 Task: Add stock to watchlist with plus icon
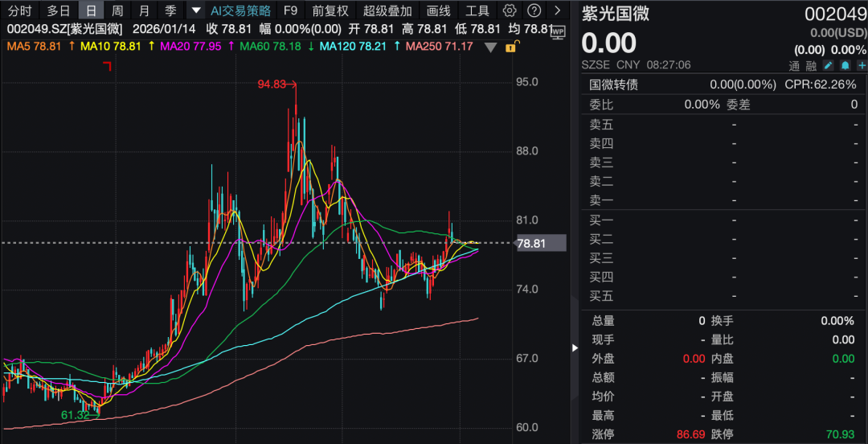coord(861,65)
